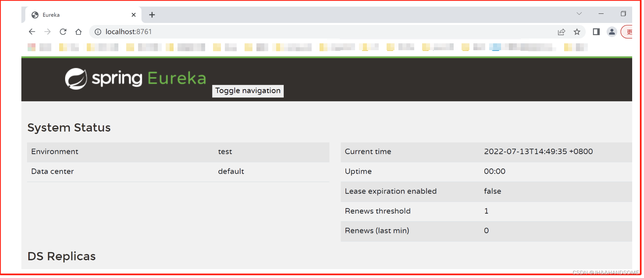This screenshot has width=644, height=278.
Task: Minimize the browser window
Action: [x=601, y=14]
